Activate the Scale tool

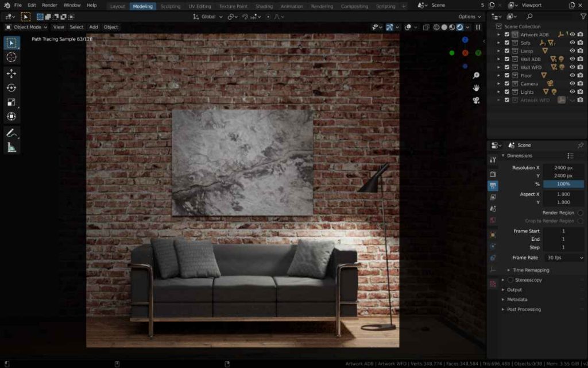(x=11, y=102)
